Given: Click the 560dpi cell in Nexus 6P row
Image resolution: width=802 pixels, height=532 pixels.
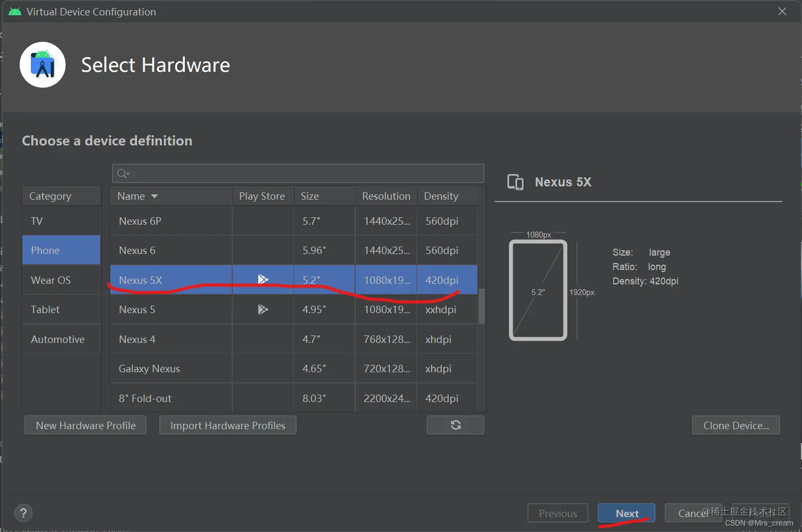Looking at the screenshot, I should (x=447, y=221).
